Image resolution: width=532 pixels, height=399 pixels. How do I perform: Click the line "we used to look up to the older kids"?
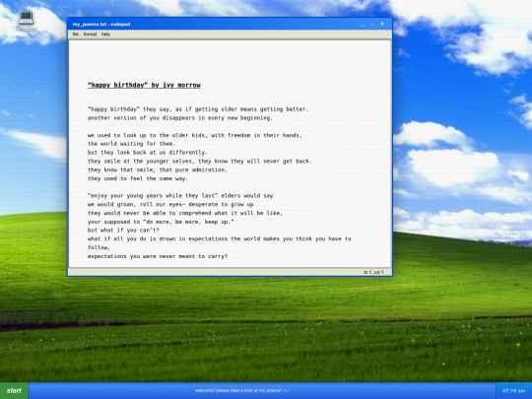(x=195, y=135)
